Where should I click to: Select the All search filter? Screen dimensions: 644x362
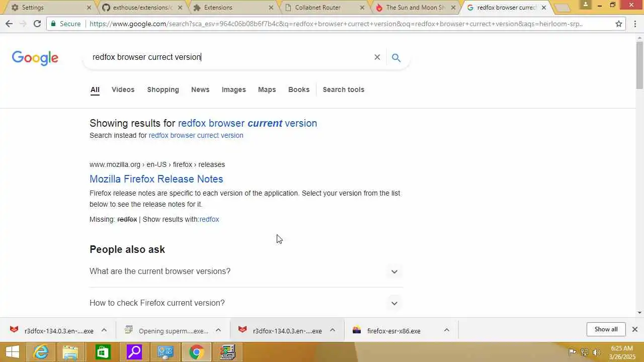point(95,89)
